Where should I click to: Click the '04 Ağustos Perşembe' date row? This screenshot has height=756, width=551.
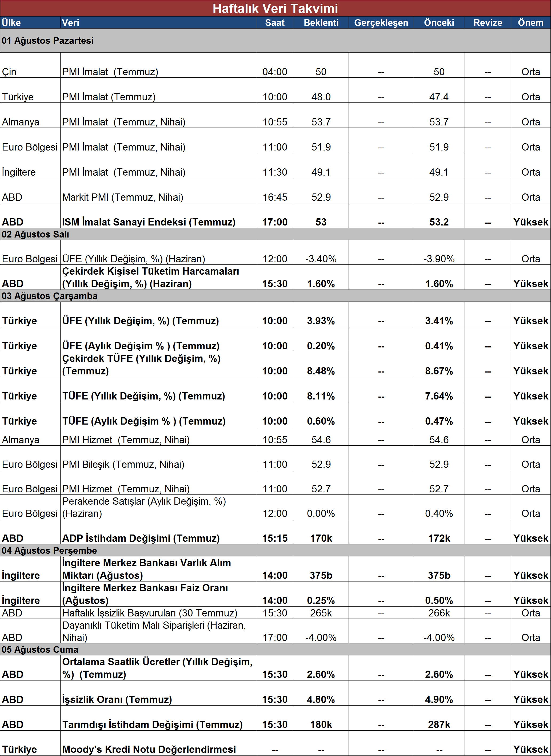[275, 551]
